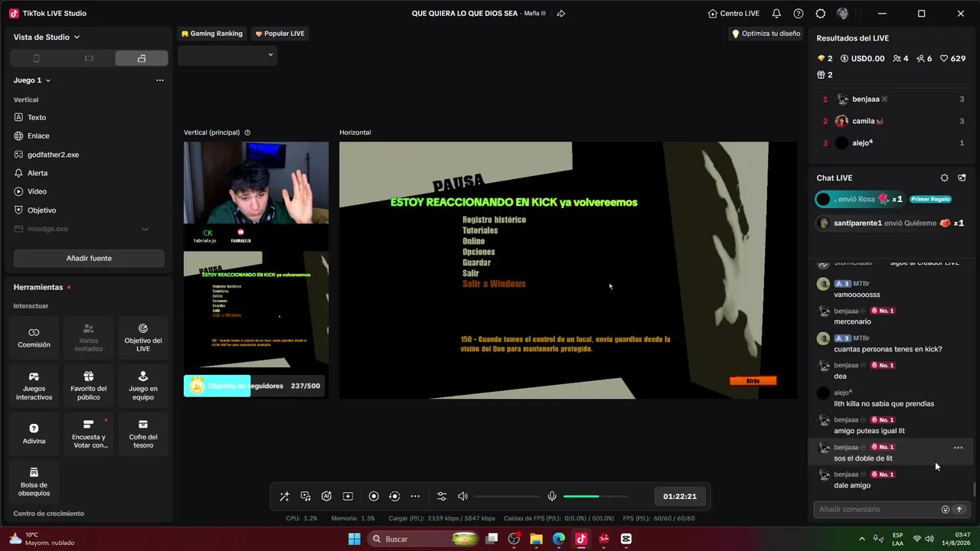Click Optimiza tu diseño suggestion
Screen dimensions: 980x551
click(x=766, y=34)
